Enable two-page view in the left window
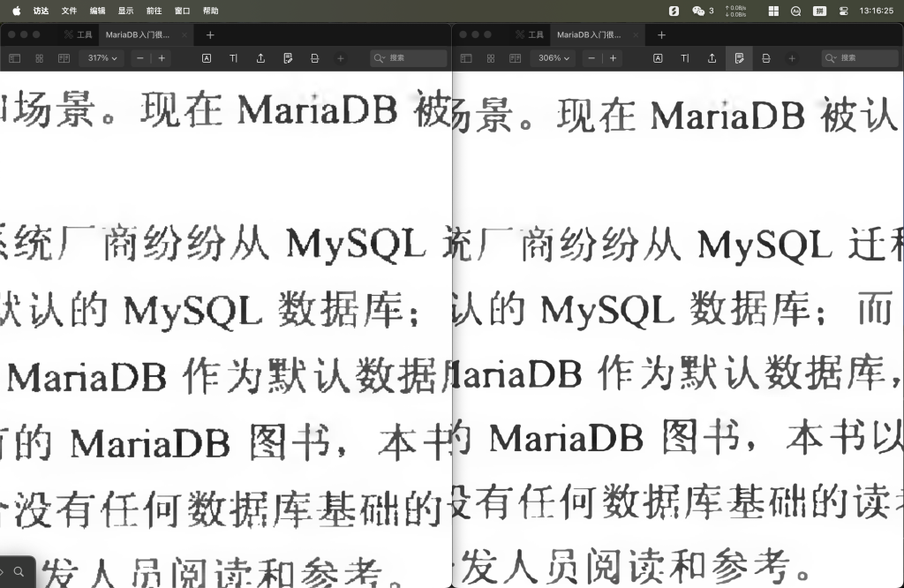Image resolution: width=904 pixels, height=588 pixels. click(64, 58)
